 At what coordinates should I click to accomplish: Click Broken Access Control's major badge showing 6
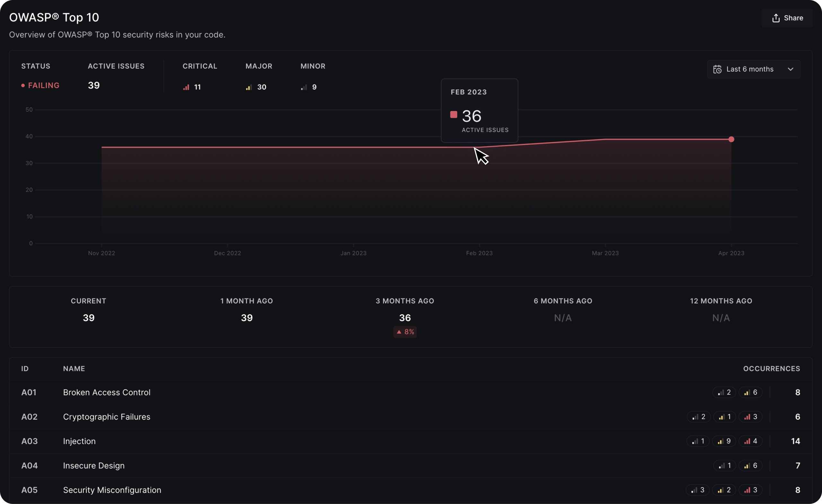pyautogui.click(x=750, y=392)
